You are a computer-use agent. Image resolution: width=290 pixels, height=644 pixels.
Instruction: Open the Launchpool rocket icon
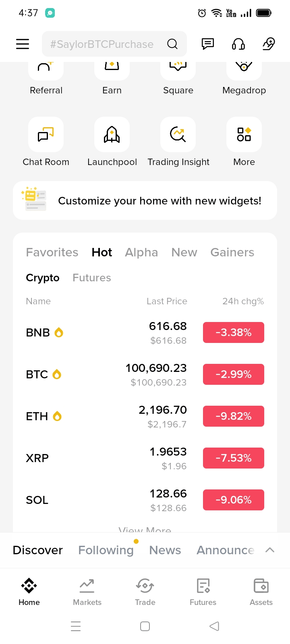tap(112, 135)
